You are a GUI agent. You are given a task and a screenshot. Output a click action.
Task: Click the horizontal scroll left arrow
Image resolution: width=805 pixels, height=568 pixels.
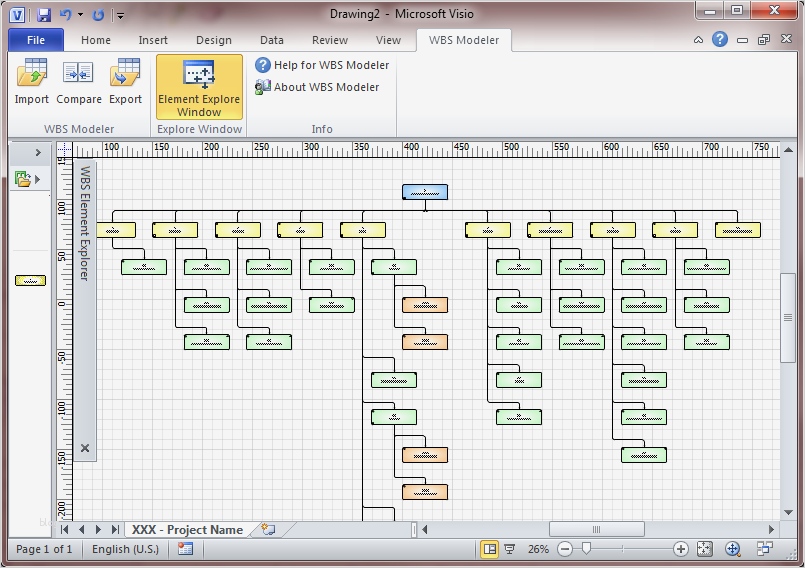click(425, 529)
